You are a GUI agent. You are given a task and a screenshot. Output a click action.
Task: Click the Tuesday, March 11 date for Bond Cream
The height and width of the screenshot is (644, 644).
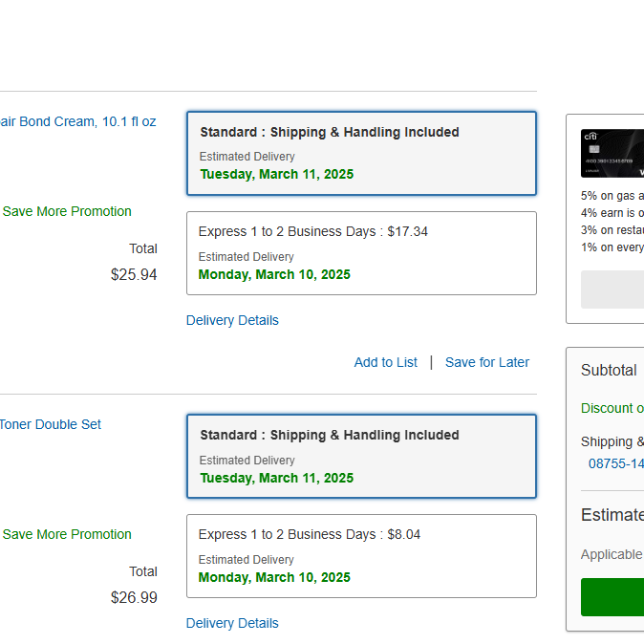pos(276,174)
